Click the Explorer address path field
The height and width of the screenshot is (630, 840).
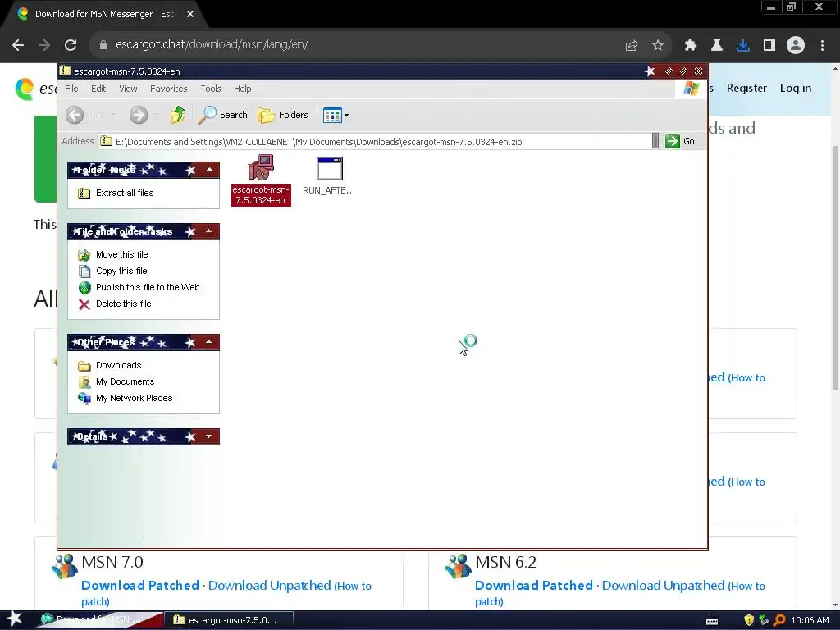pos(375,141)
